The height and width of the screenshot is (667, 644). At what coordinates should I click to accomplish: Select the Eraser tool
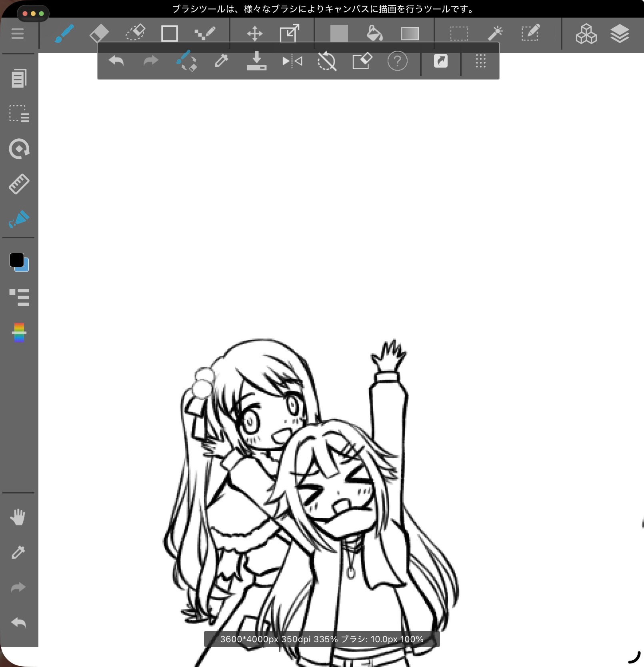click(x=99, y=34)
